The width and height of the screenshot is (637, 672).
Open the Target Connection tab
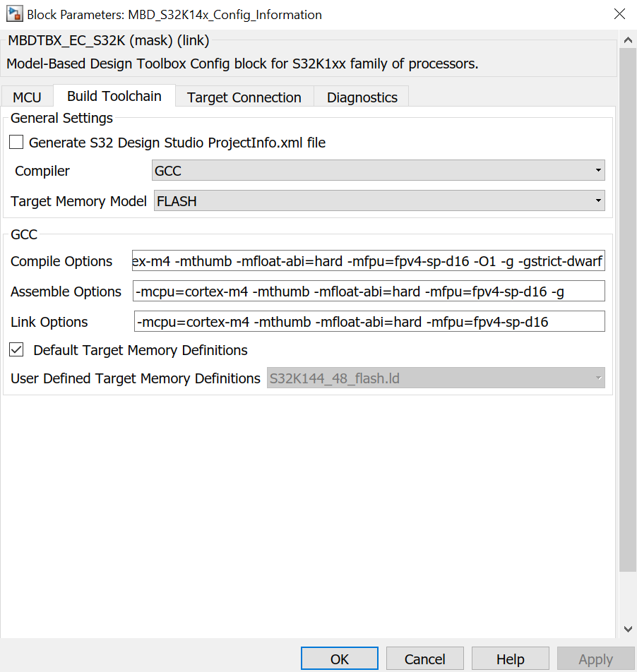(x=244, y=97)
